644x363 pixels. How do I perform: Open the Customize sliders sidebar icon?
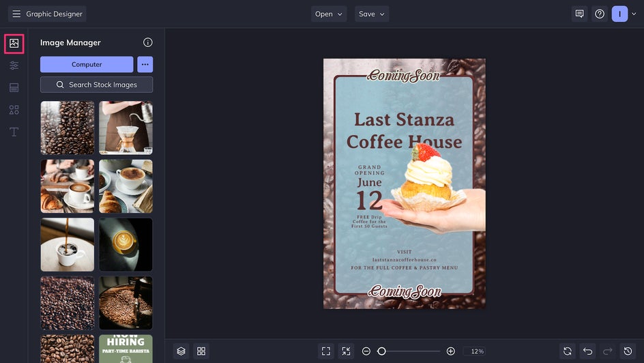pos(14,66)
